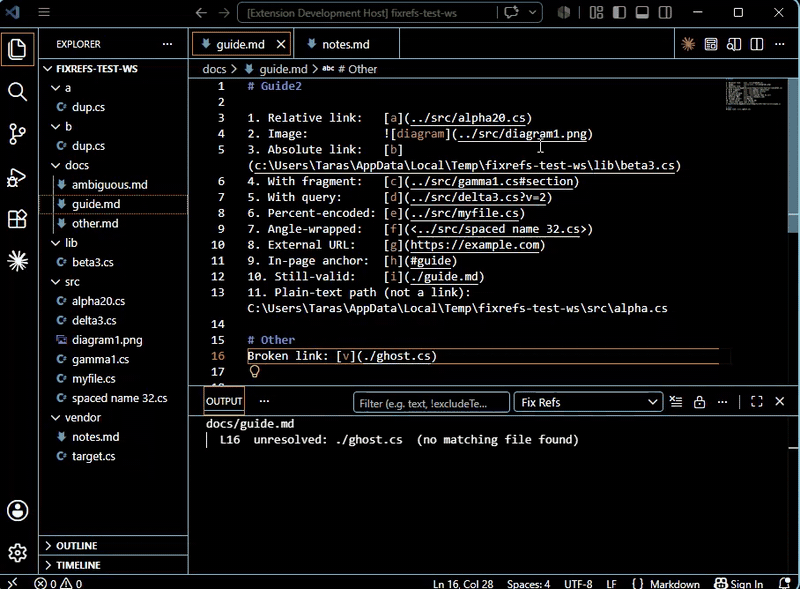Image resolution: width=800 pixels, height=589 pixels.
Task: Show errors and warnings from status bar
Action: 58,583
